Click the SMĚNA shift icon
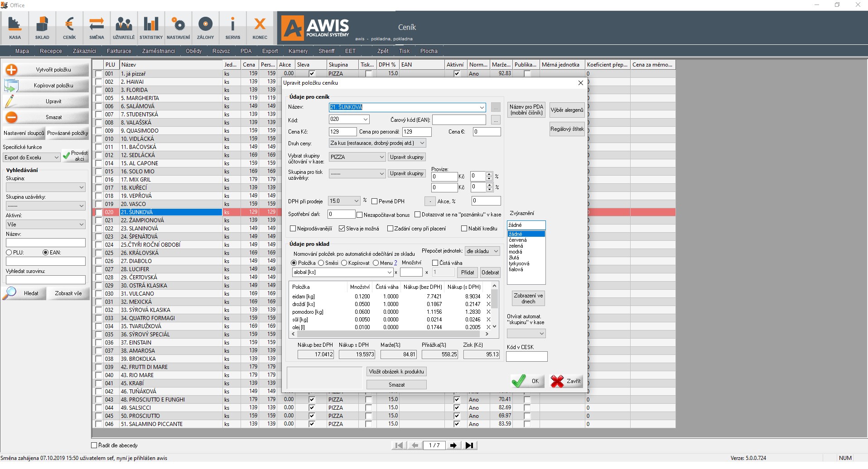 (96, 28)
